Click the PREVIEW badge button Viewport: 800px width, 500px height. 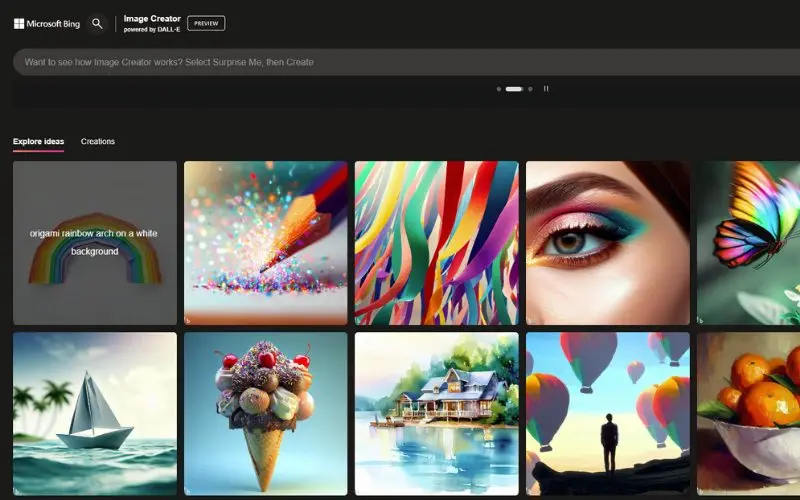point(206,23)
